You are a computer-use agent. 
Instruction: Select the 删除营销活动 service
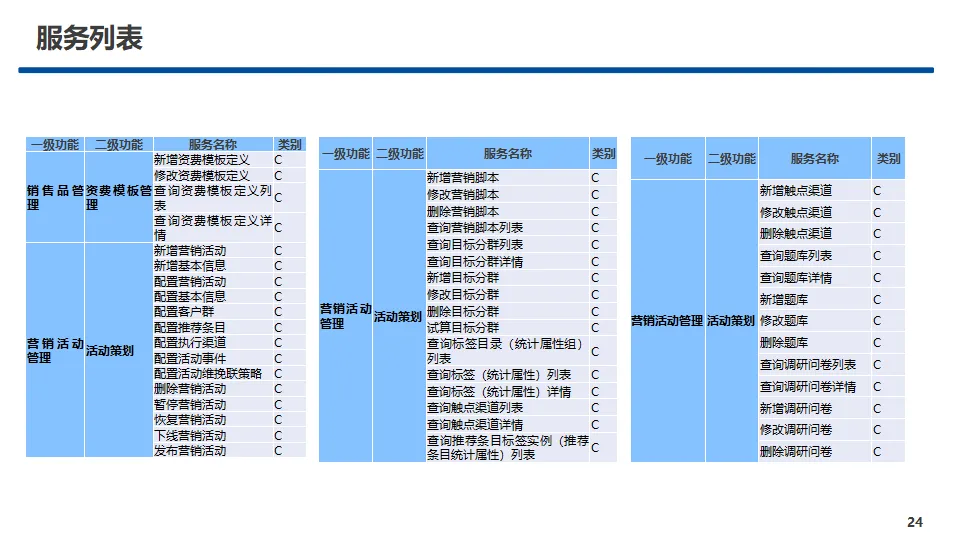pyautogui.click(x=213, y=389)
